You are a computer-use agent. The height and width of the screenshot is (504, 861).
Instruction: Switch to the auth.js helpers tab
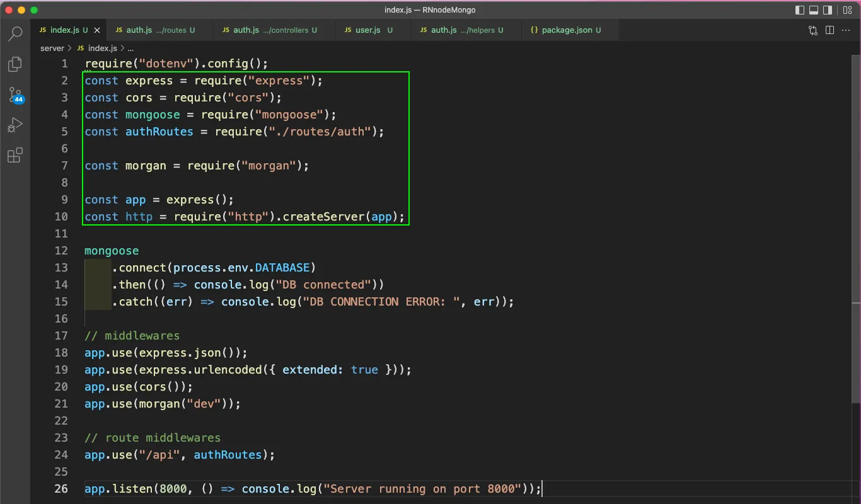tap(466, 30)
